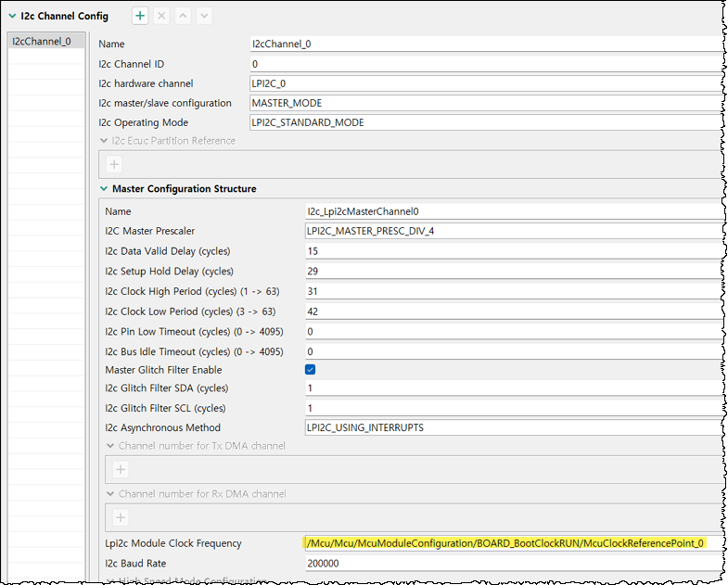728x585 pixels.
Task: Collapse I2c Ecuc Partition Reference section
Action: tap(104, 140)
